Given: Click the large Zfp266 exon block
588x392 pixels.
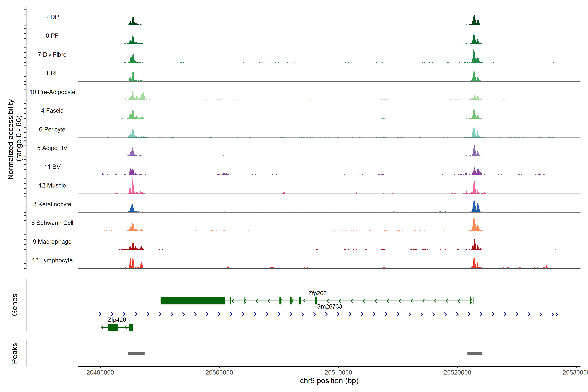Looking at the screenshot, I should pyautogui.click(x=193, y=301).
